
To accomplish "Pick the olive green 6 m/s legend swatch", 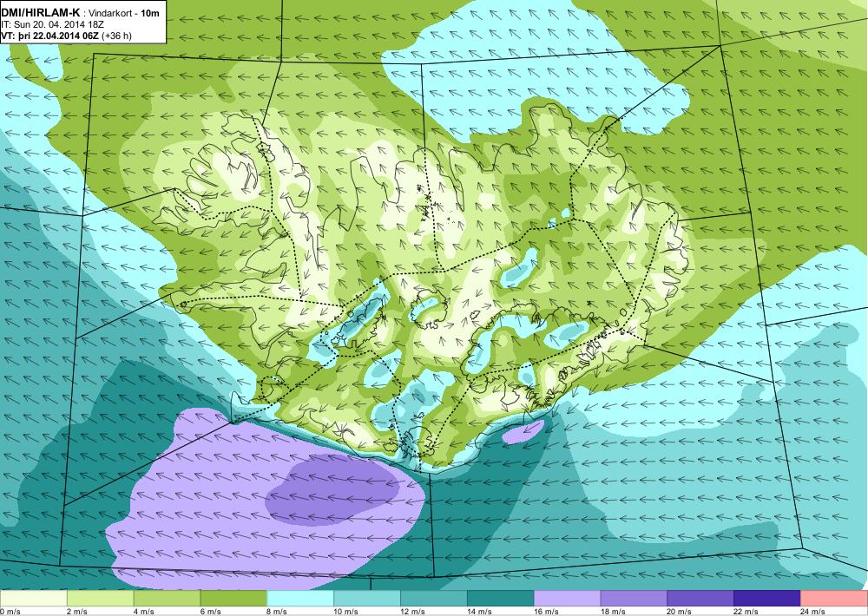I will 233,599.
